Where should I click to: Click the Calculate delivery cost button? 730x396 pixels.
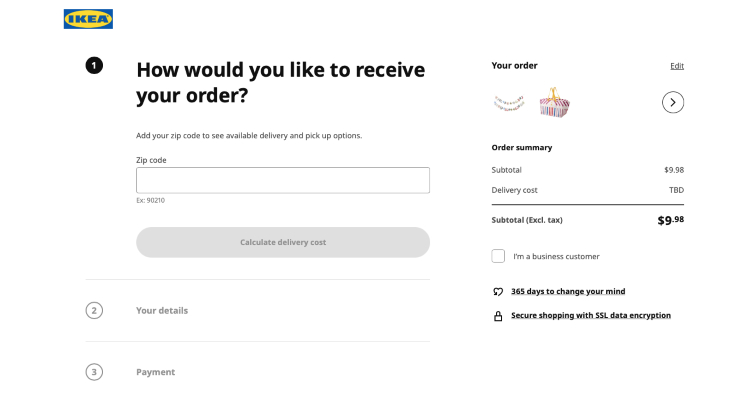(283, 242)
